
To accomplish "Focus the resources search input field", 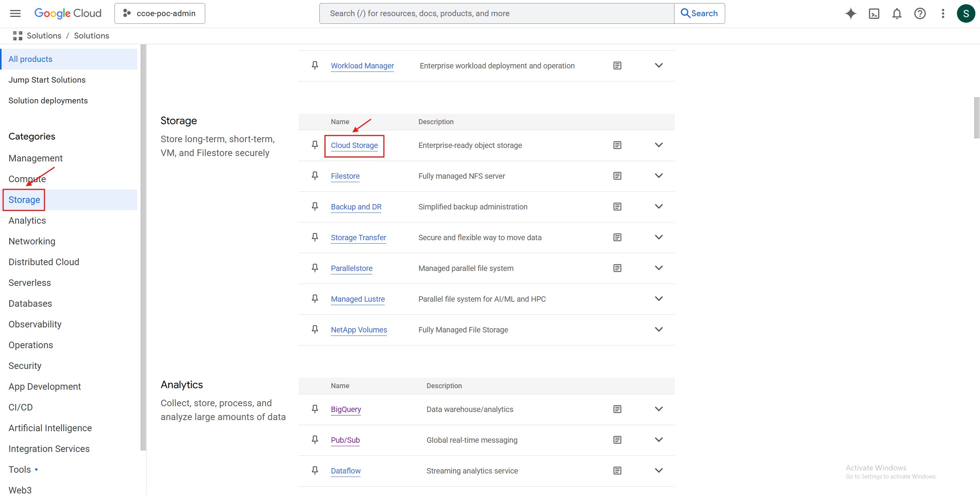I will click(496, 13).
